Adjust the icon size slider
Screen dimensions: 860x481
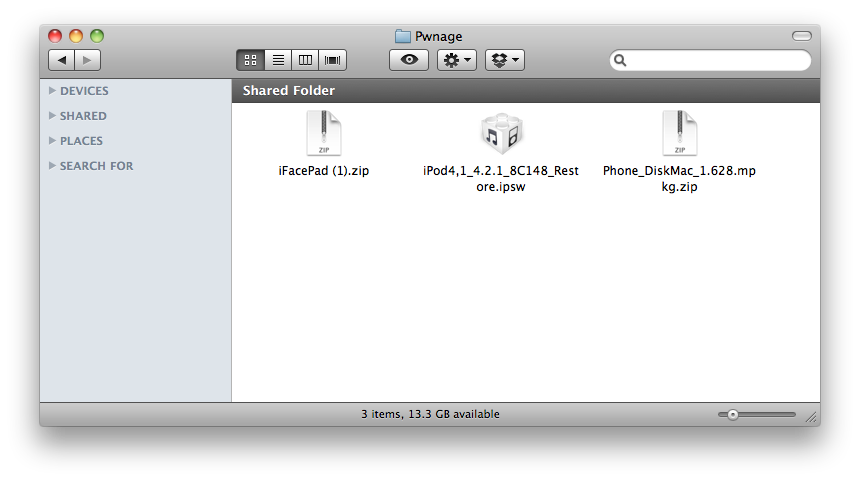733,414
